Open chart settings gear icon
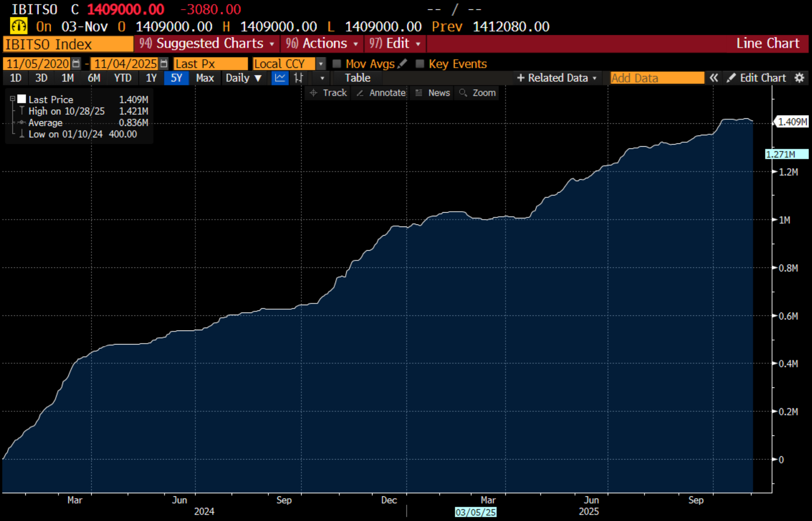The width and height of the screenshot is (812, 521). tap(799, 78)
